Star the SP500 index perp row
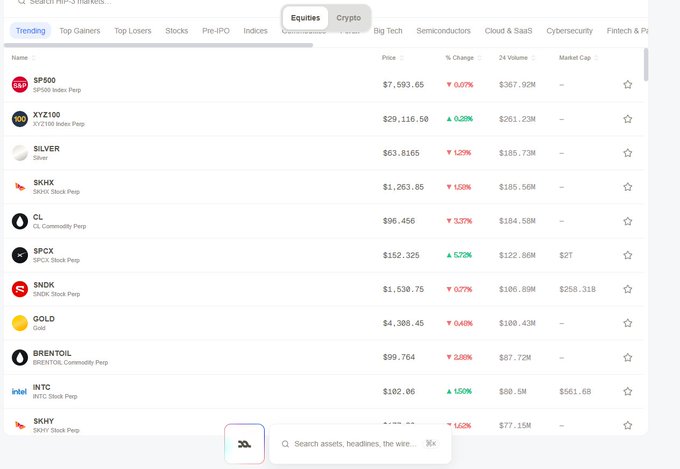The height and width of the screenshot is (469, 680). [627, 85]
